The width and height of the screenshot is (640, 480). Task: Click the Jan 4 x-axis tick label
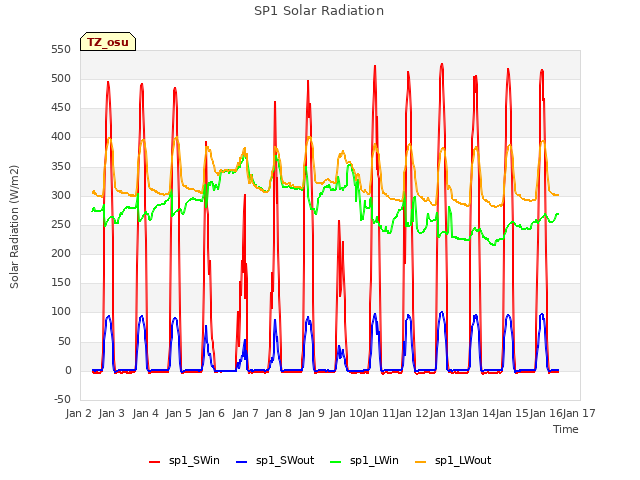point(145,413)
